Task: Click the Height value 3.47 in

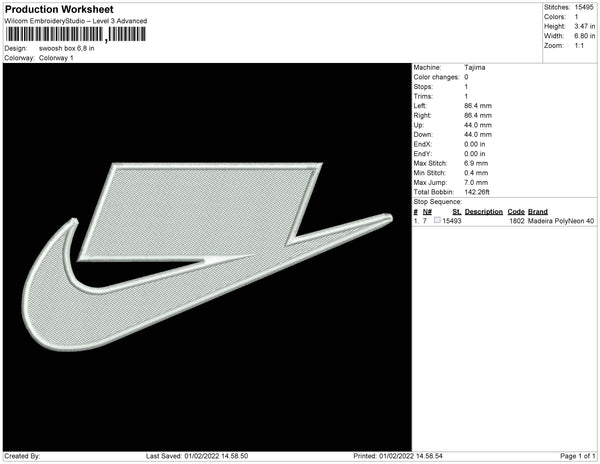Action: click(584, 26)
